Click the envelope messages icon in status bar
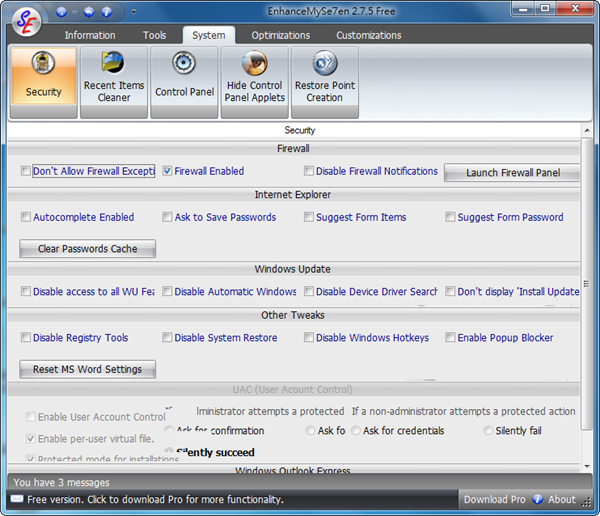600x516 pixels. [x=17, y=499]
